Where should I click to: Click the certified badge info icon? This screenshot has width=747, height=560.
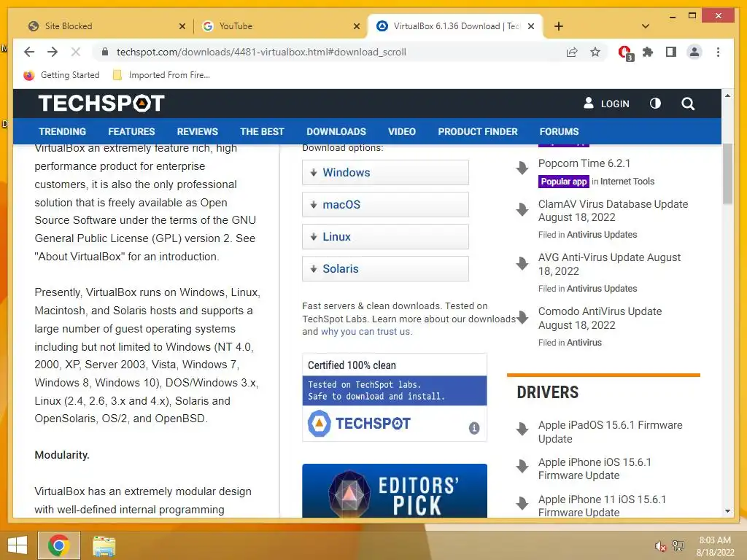[x=474, y=427]
